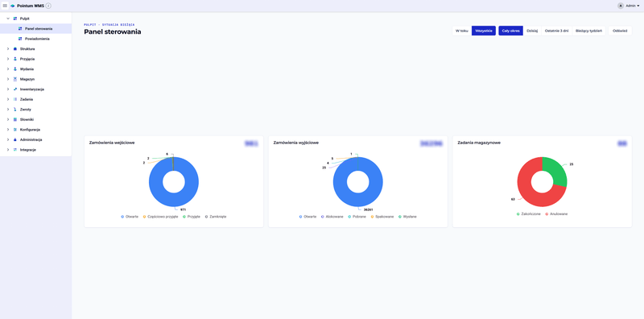
Task: Toggle Wysłane legend entry
Action: pyautogui.click(x=407, y=217)
